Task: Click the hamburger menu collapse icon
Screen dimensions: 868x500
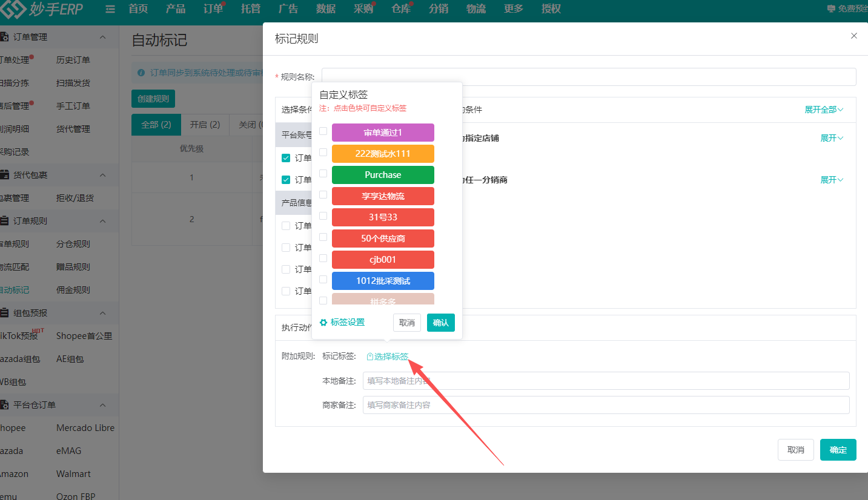Action: (110, 9)
